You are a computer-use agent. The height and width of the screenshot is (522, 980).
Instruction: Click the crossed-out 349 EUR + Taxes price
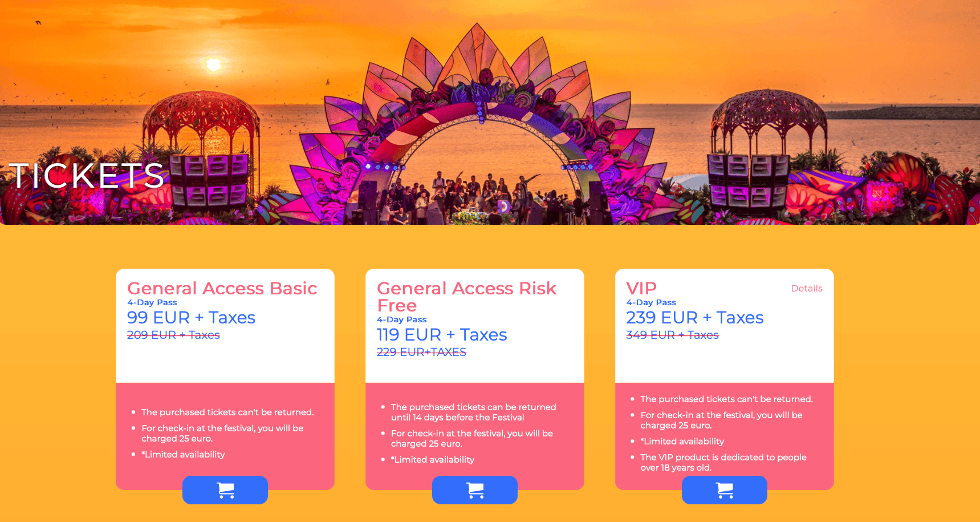click(672, 335)
